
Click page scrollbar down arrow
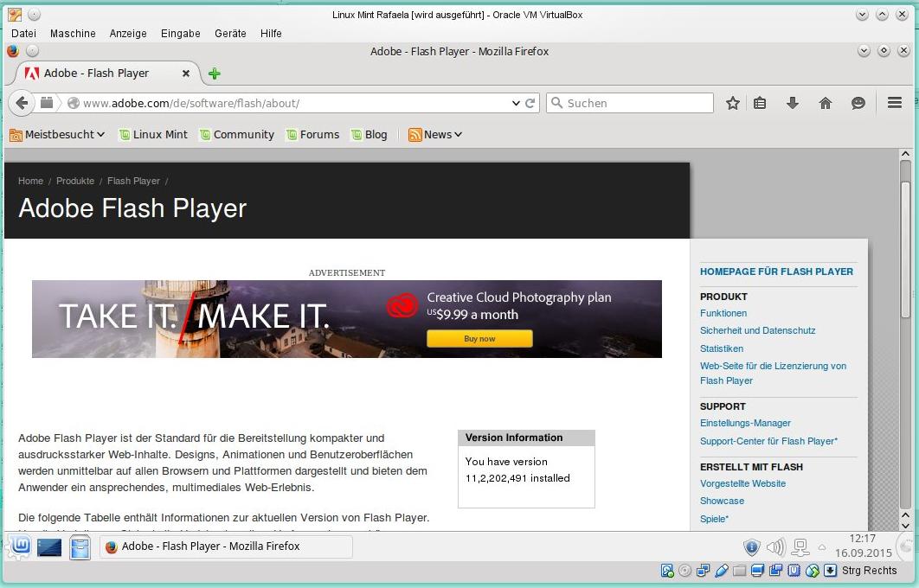pyautogui.click(x=905, y=526)
